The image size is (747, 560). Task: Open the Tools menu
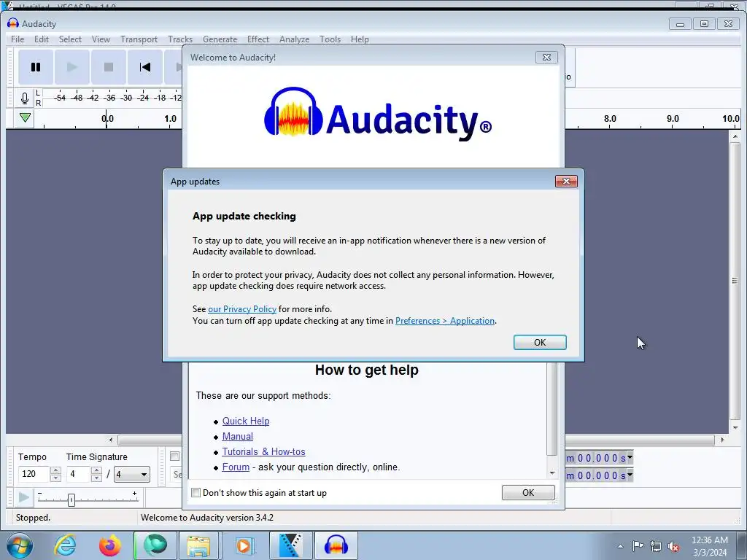(330, 39)
